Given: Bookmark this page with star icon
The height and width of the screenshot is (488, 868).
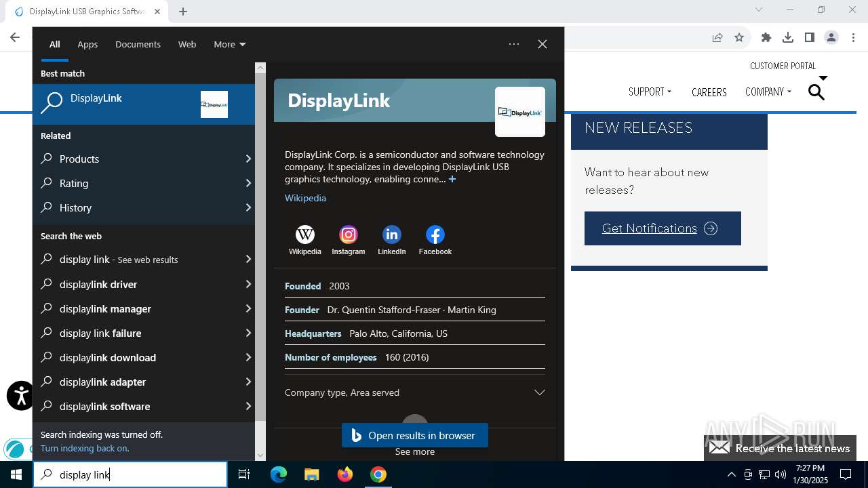Looking at the screenshot, I should [x=739, y=37].
